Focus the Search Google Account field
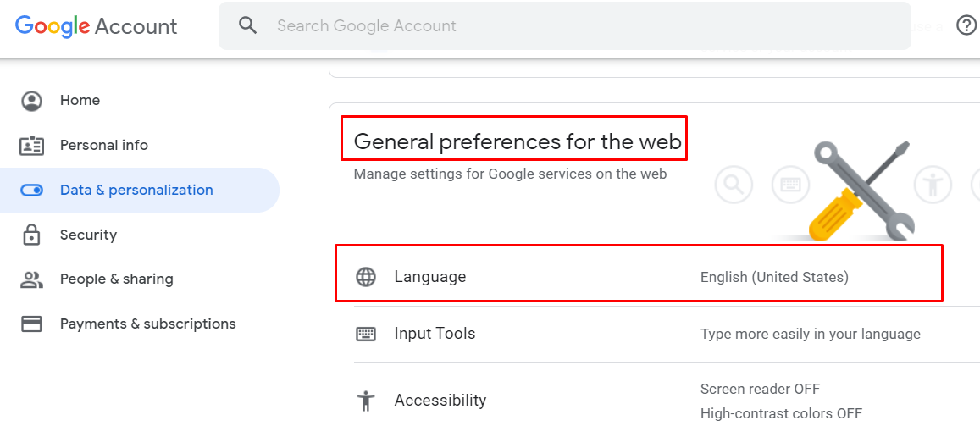Screen dimensions: 980x448 [564, 25]
